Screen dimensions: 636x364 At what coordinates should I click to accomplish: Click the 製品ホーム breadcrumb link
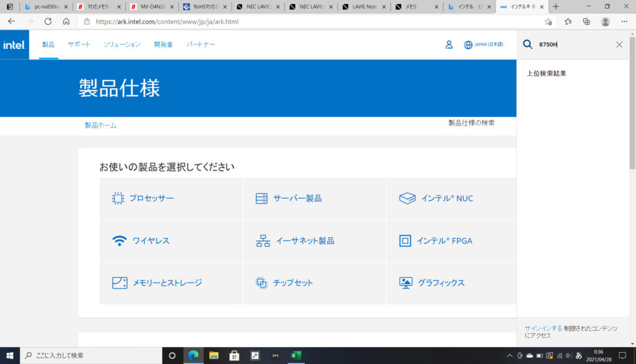pyautogui.click(x=101, y=125)
